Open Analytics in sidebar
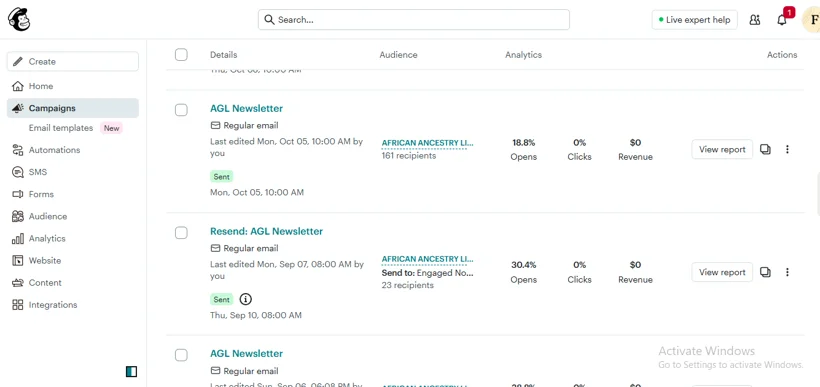Viewport: 820px width, 387px height. coord(73,238)
